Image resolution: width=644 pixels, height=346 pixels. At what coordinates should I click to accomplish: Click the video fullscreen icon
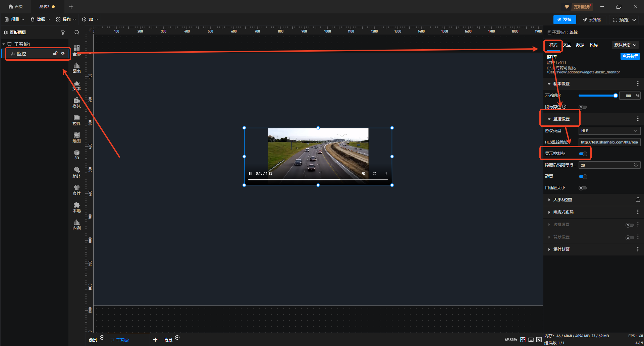(x=375, y=174)
